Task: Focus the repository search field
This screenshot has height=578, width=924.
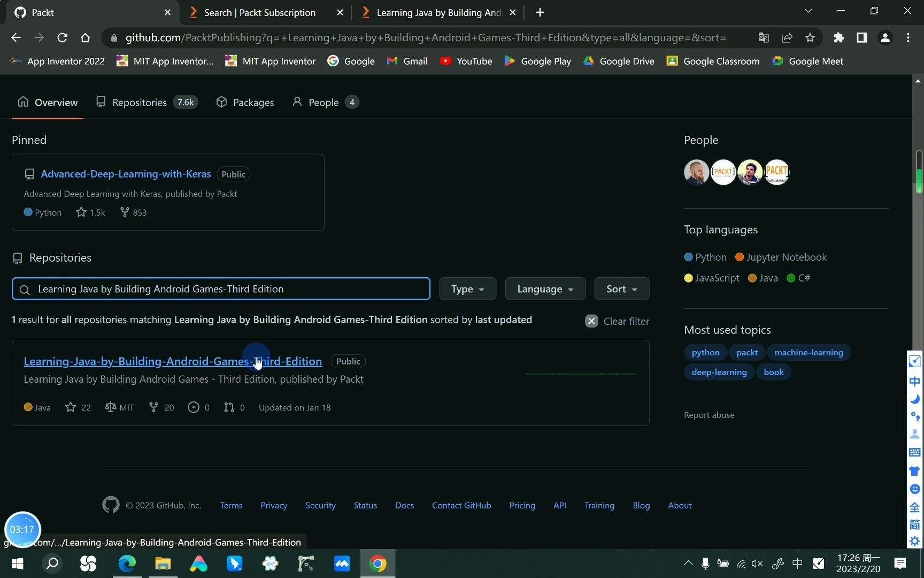Action: click(221, 289)
